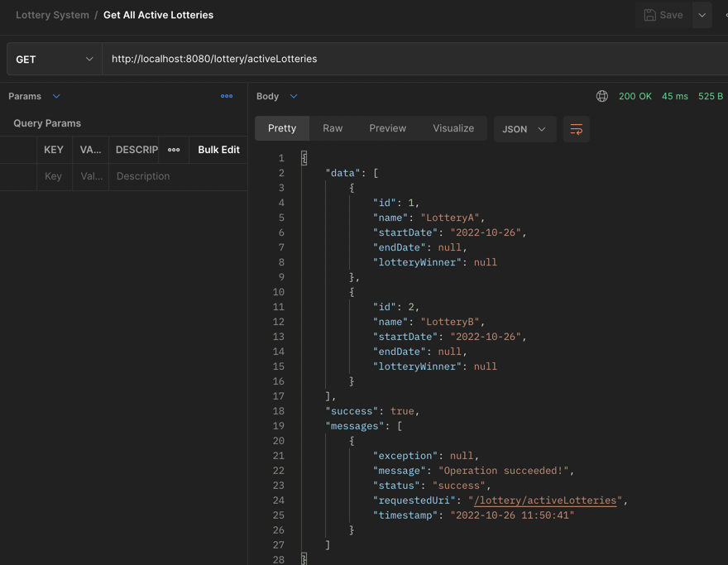The width and height of the screenshot is (728, 565).
Task: Click the 45 ms response time
Action: [x=674, y=96]
